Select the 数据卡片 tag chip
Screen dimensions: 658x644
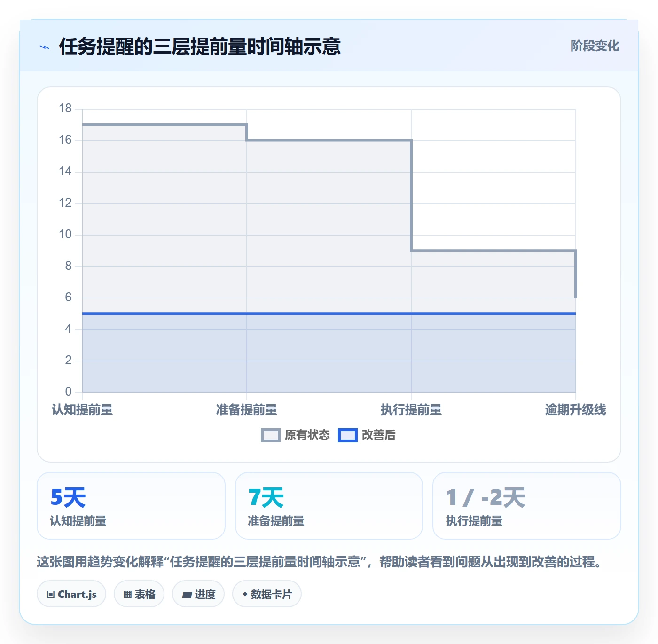pos(267,594)
